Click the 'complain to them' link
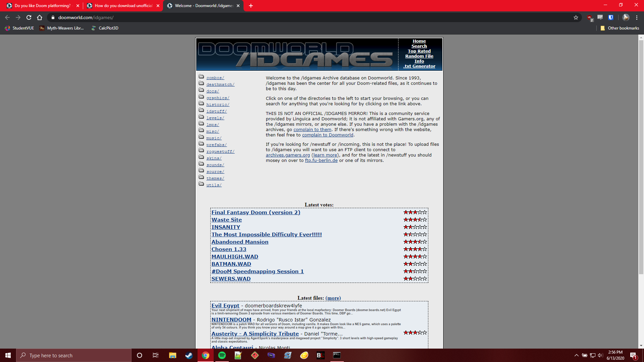This screenshot has height=362, width=644. click(312, 130)
